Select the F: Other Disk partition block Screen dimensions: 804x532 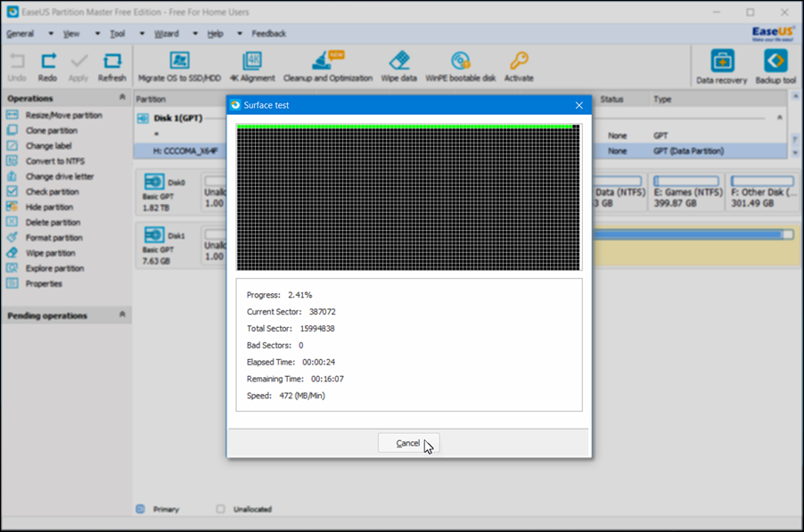[763, 192]
